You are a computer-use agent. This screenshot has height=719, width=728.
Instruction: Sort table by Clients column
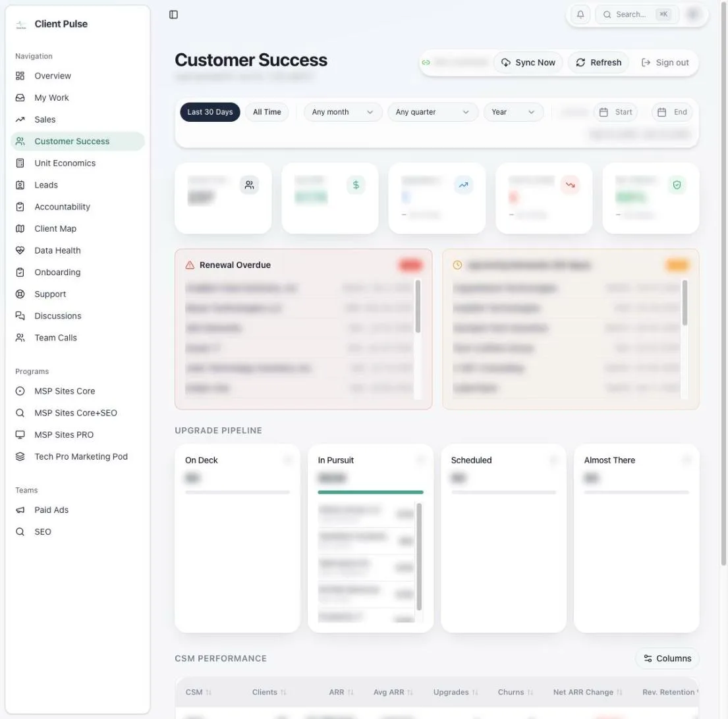tap(269, 691)
